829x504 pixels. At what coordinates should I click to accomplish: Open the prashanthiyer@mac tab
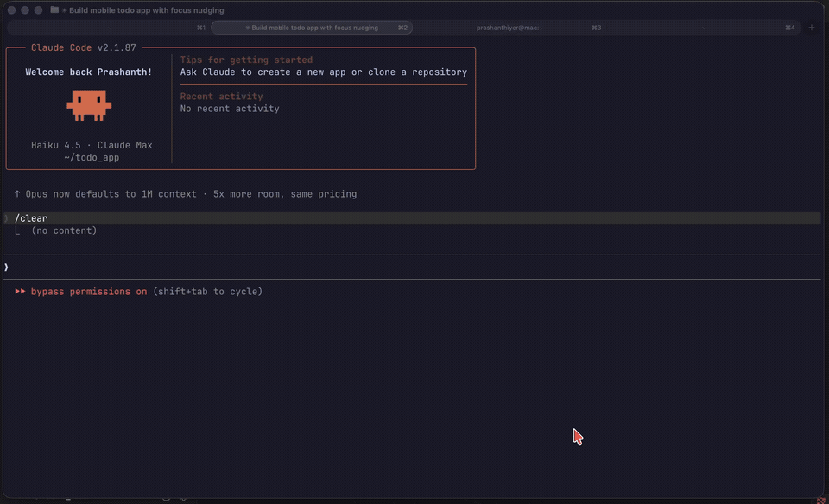point(509,28)
